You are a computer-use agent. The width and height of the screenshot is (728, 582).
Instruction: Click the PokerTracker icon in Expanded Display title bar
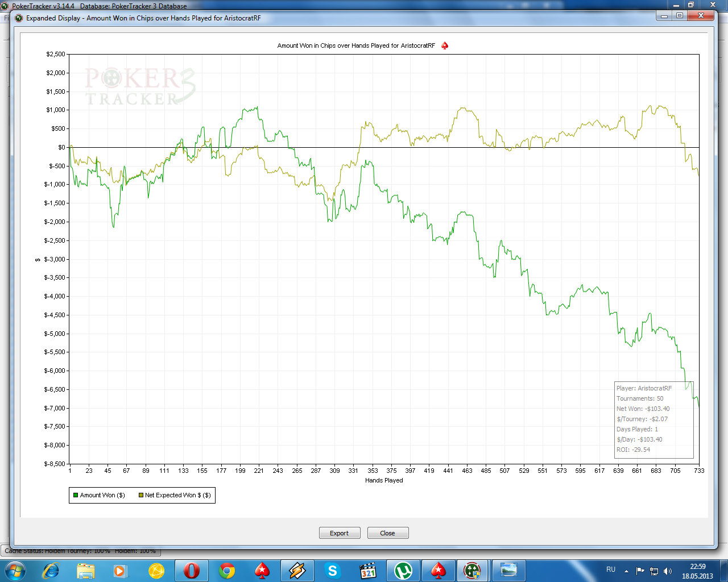pos(18,18)
